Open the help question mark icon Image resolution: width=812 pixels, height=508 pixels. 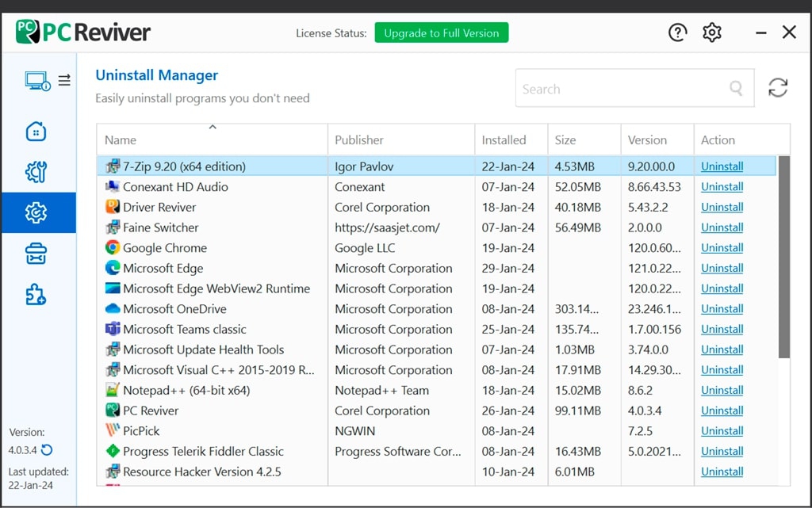677,32
